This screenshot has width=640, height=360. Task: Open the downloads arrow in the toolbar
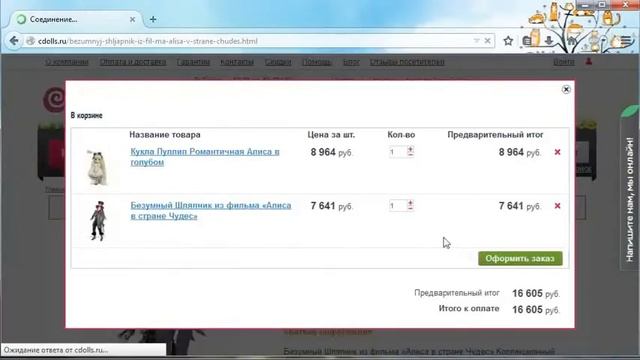coord(549,41)
